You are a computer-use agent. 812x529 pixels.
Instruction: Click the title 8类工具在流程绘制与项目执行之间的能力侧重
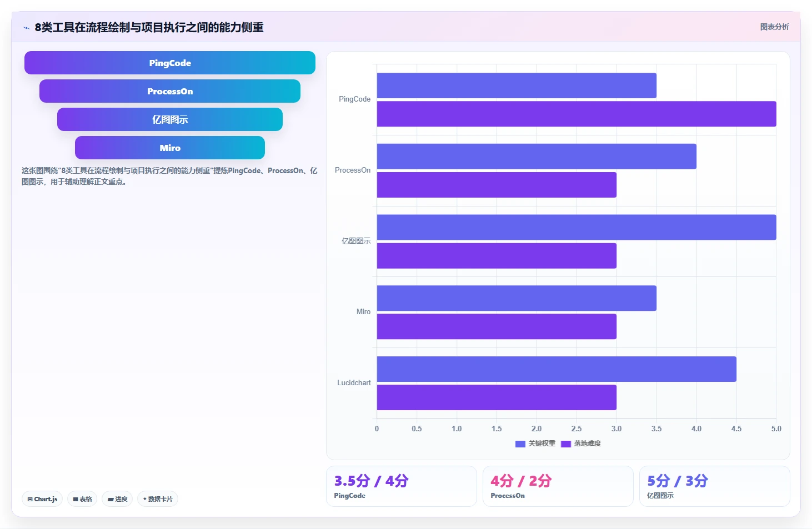point(149,27)
